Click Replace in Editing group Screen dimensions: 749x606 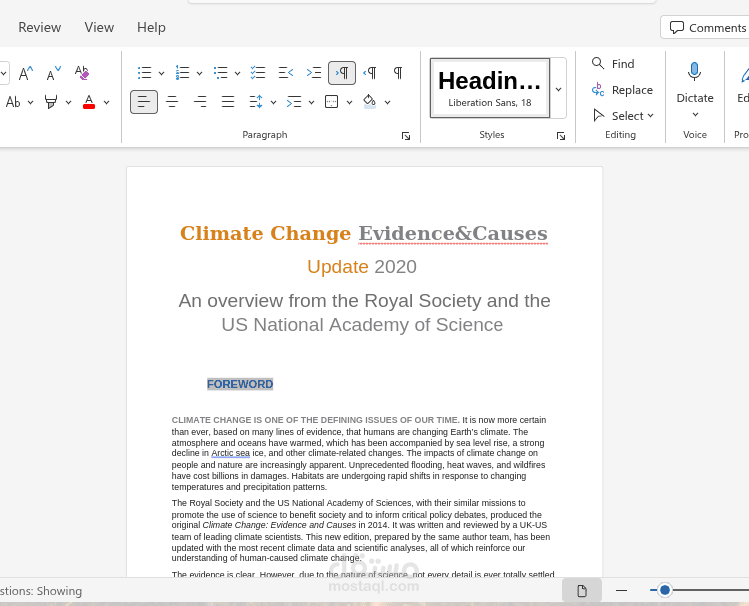622,90
